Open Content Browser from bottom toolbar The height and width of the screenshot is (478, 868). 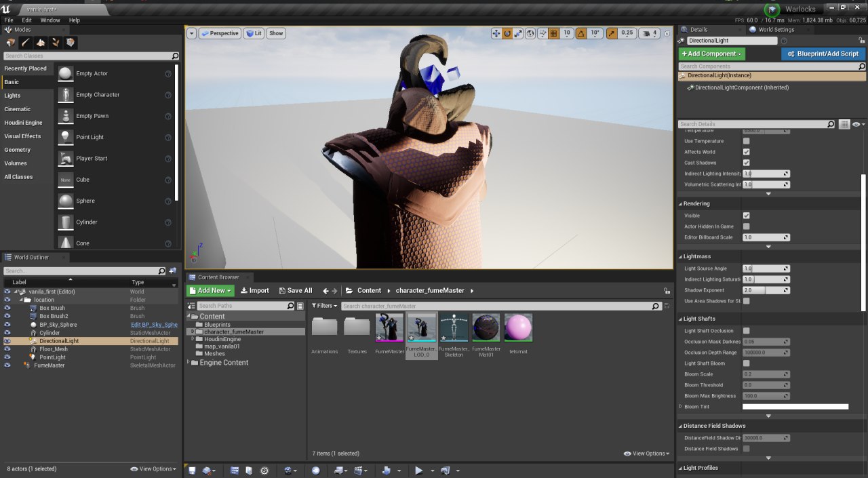(233, 471)
